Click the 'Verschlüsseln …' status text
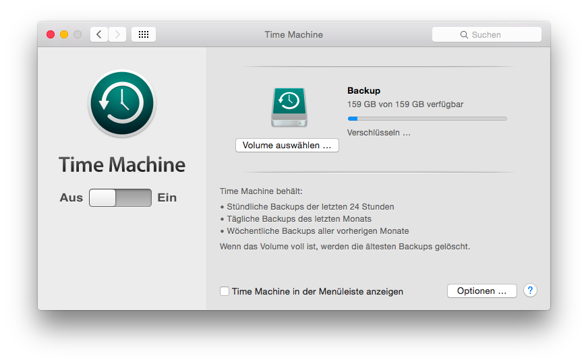Image resolution: width=588 pixels, height=364 pixels. (379, 133)
